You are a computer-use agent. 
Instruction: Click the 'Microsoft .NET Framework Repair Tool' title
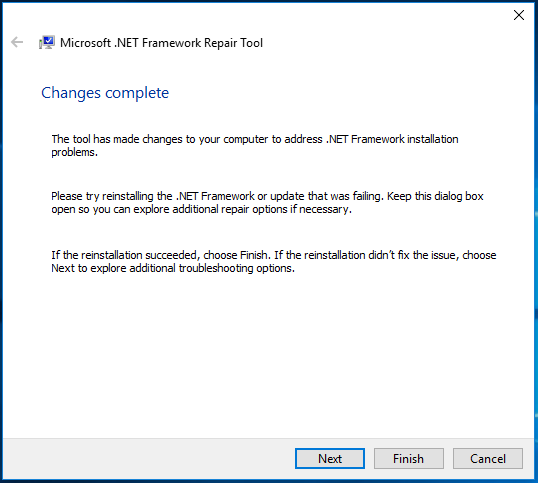coord(161,43)
